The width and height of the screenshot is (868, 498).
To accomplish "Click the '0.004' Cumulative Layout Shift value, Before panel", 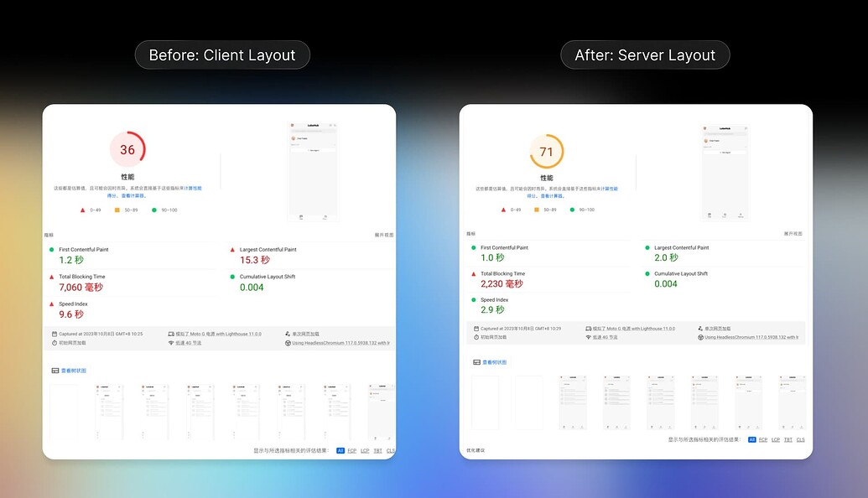I will (252, 288).
